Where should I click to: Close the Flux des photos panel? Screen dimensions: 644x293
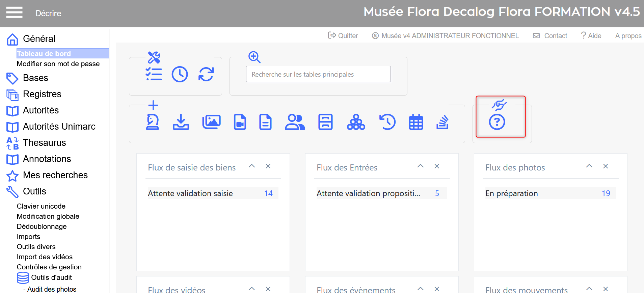pyautogui.click(x=606, y=166)
